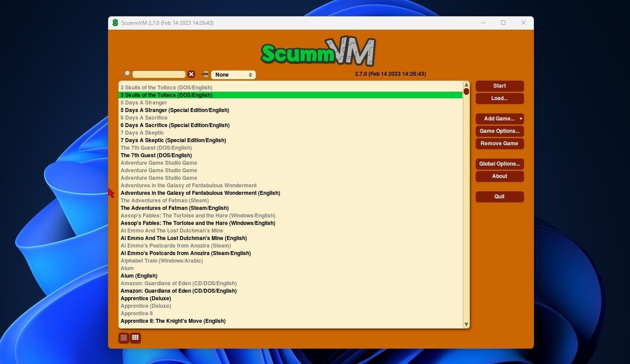Open the About dialog

tap(500, 176)
